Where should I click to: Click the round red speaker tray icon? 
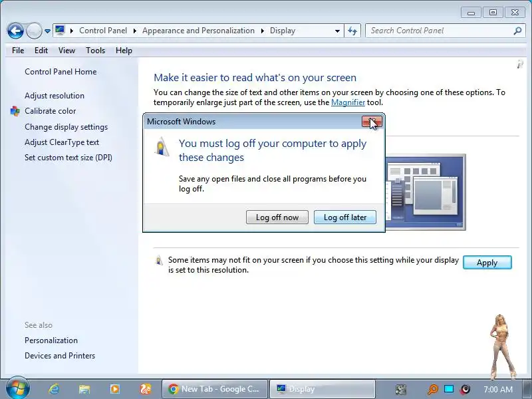point(465,389)
